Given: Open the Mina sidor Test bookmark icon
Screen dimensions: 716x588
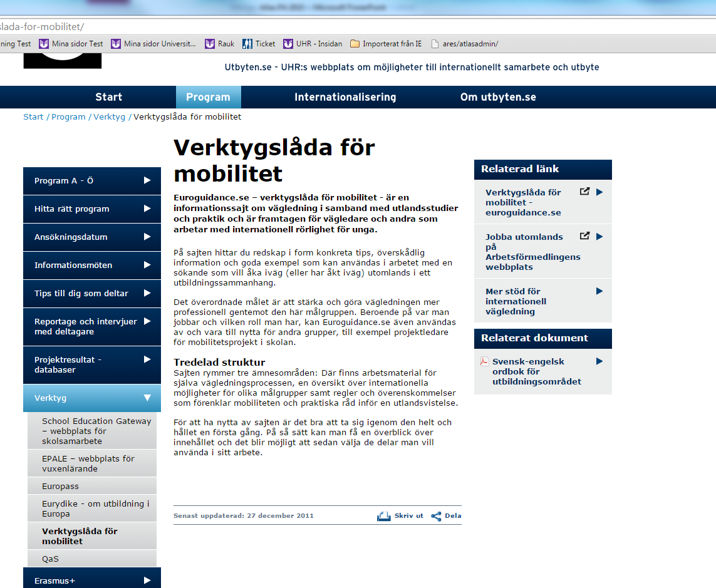Looking at the screenshot, I should (x=44, y=44).
